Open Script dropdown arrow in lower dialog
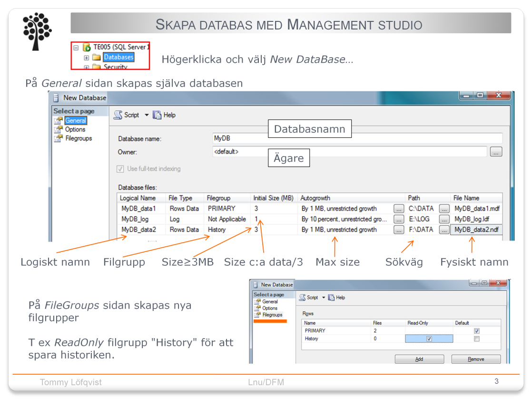This screenshot has width=532, height=399. coord(324,298)
